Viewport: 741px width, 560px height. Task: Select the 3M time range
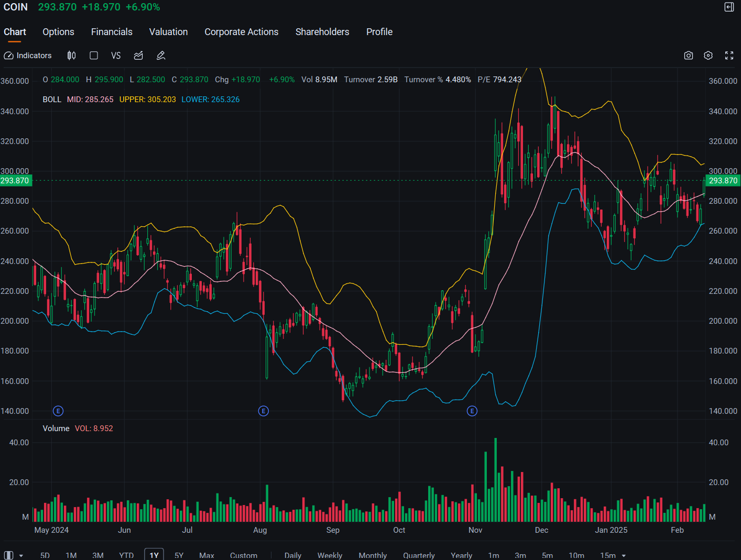point(98,555)
